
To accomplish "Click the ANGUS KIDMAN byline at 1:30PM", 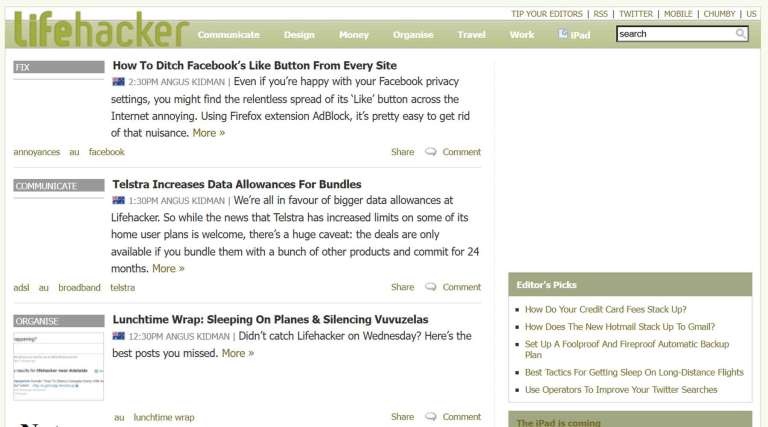I will tap(193, 201).
